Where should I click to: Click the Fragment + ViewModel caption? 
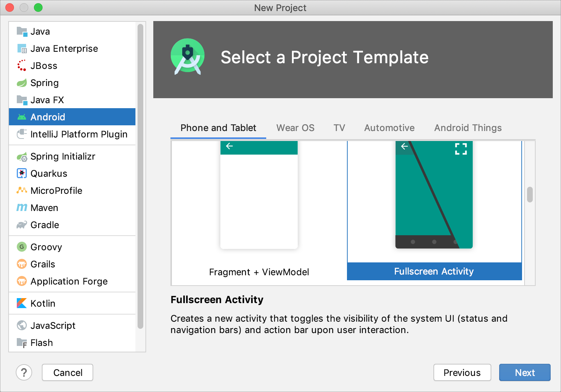259,272
